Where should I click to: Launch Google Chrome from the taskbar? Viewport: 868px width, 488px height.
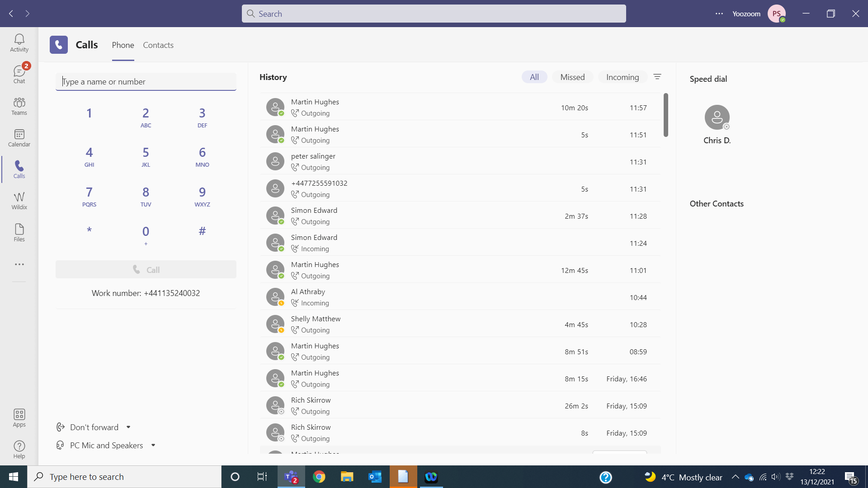coord(319,476)
